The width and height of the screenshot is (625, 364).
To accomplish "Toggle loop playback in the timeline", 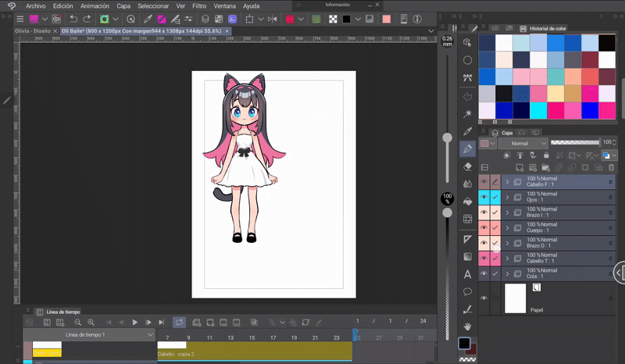I will tap(179, 322).
